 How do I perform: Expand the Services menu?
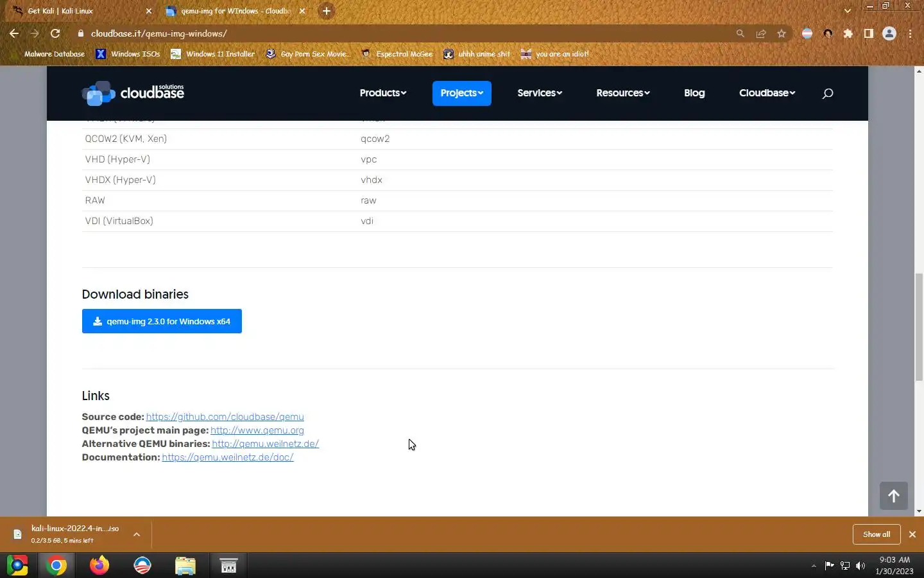[x=540, y=93]
